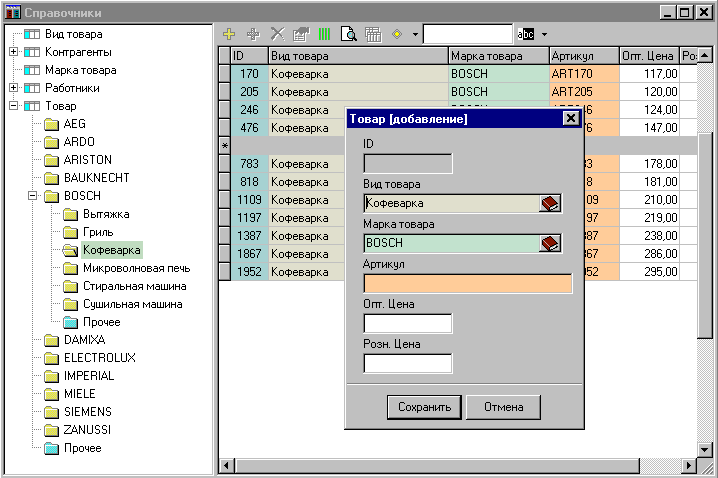The width and height of the screenshot is (718, 478).
Task: Click the Марка товара field containing BOSCH
Action: click(x=452, y=243)
